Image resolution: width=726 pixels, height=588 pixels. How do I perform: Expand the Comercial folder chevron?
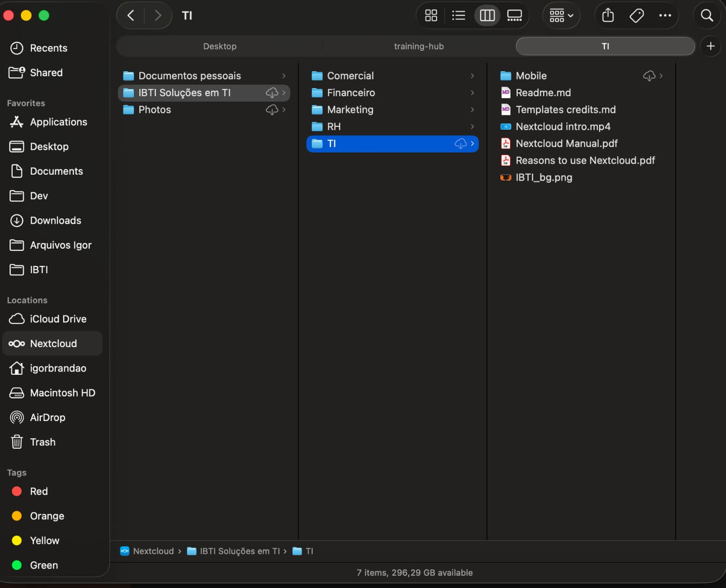(x=472, y=76)
